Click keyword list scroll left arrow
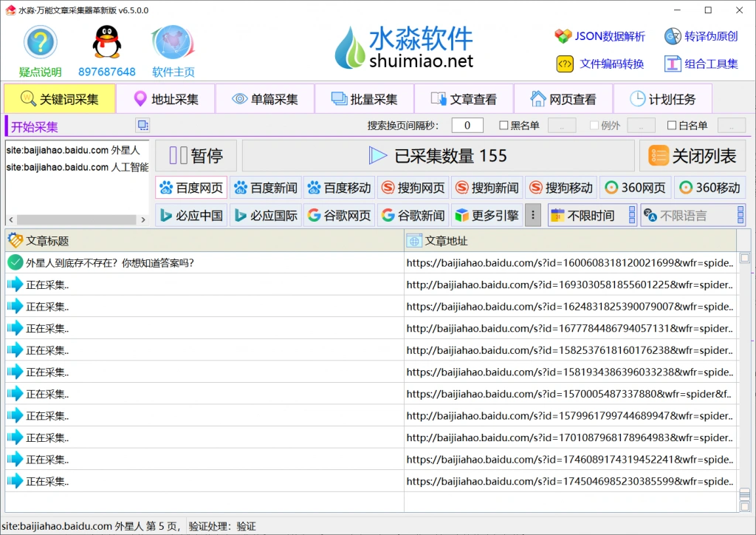 click(x=11, y=219)
